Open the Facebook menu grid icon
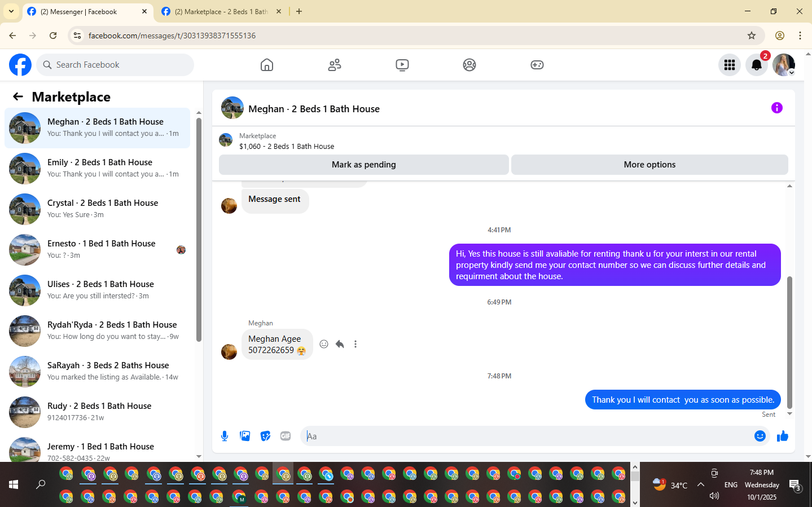The width and height of the screenshot is (812, 507). coord(730,65)
